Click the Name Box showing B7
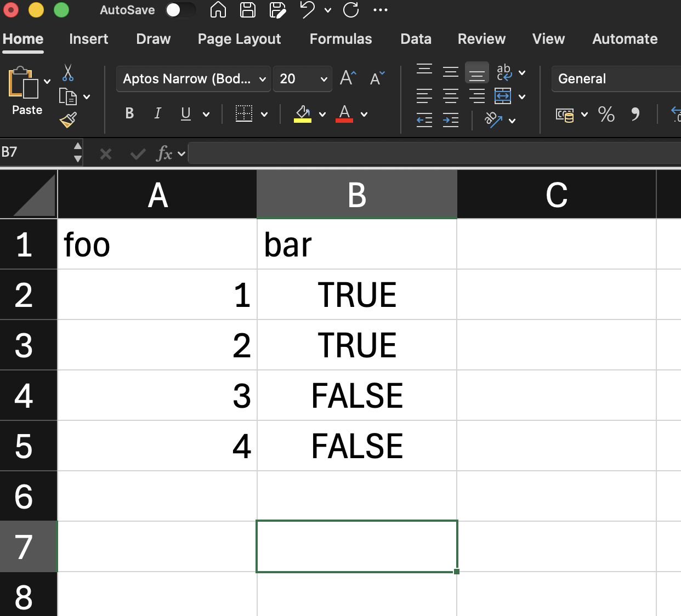Screen dimensions: 681x616 coord(36,152)
